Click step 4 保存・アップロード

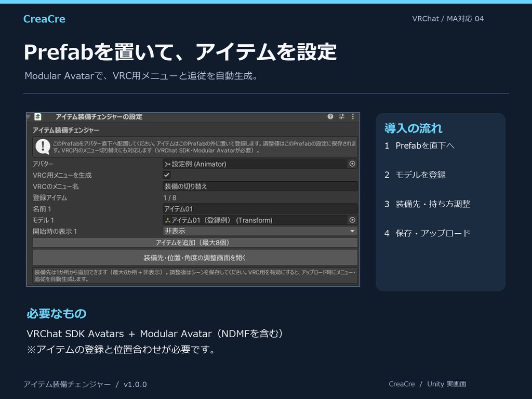click(427, 233)
